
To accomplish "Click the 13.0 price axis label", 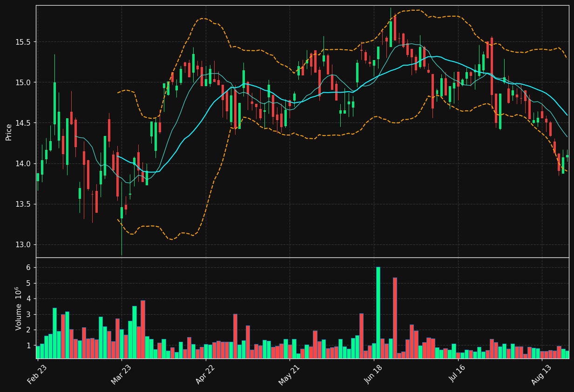I will (x=23, y=245).
